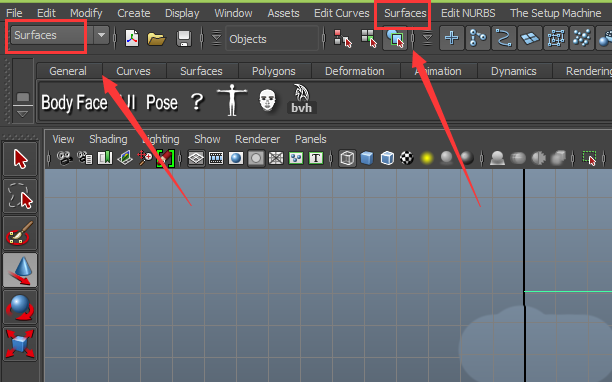
Task: Toggle the viewport Grid icon
Action: [196, 158]
